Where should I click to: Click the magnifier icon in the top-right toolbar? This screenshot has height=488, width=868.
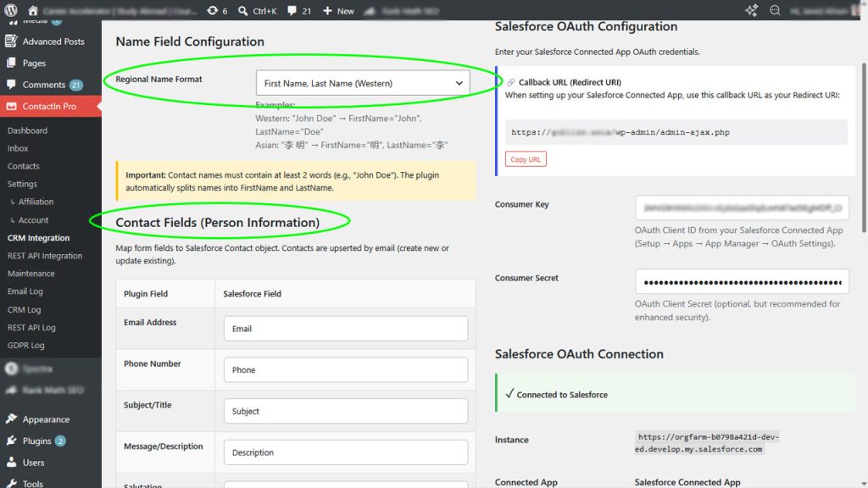coord(775,10)
